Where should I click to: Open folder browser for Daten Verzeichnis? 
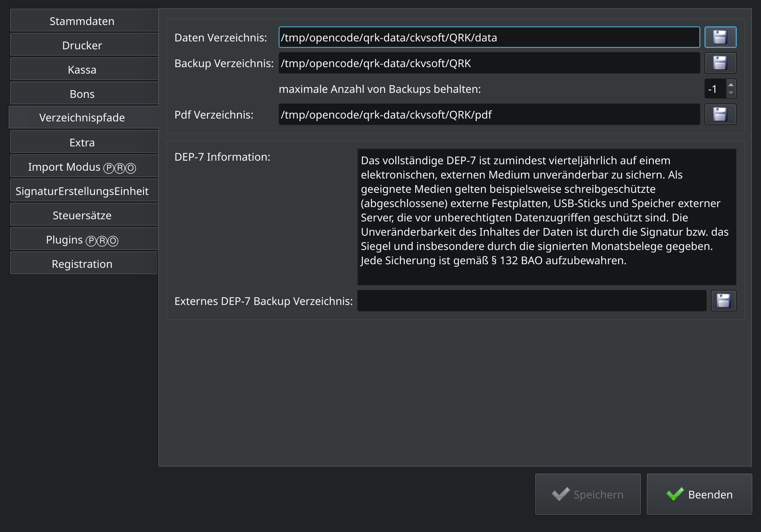click(720, 37)
